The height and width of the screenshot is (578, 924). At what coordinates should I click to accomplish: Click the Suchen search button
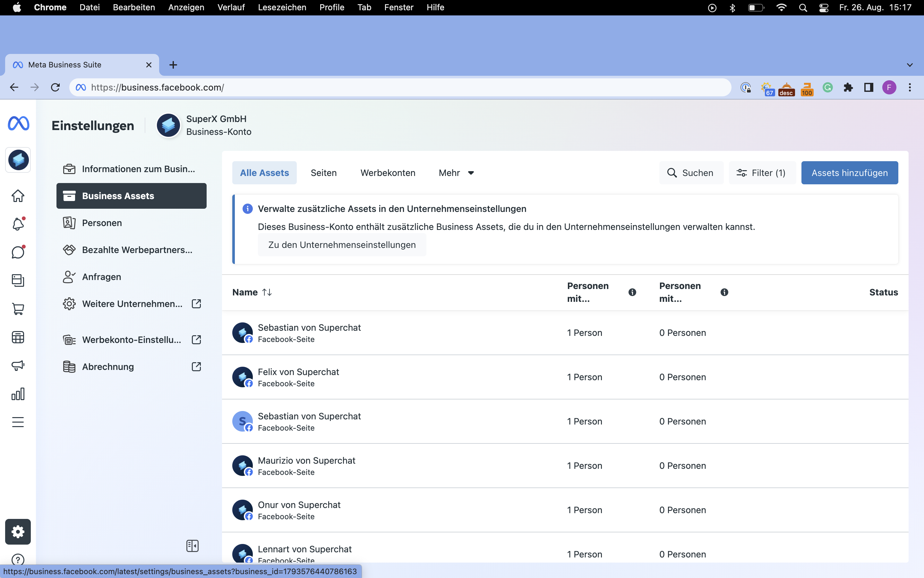691,173
